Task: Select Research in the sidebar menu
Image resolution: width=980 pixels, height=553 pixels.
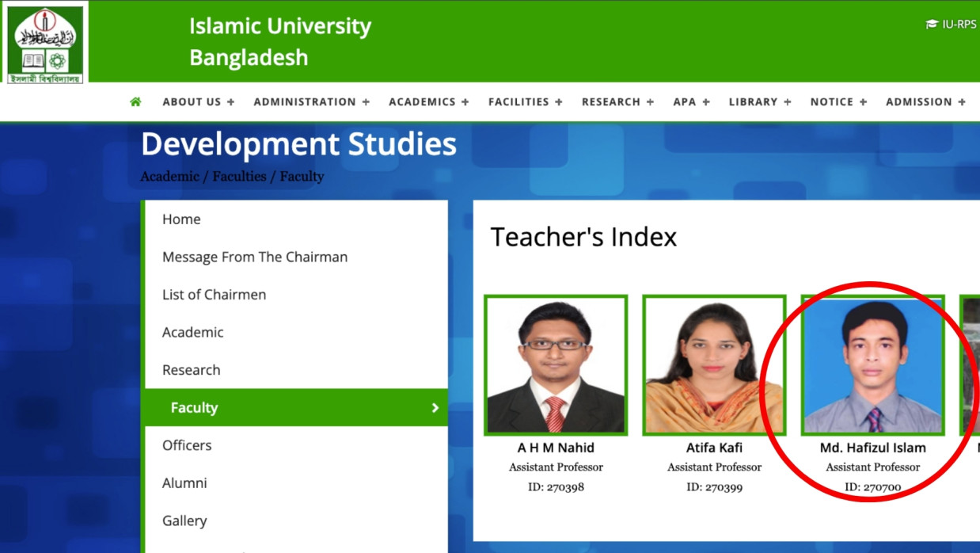Action: [x=296, y=370]
